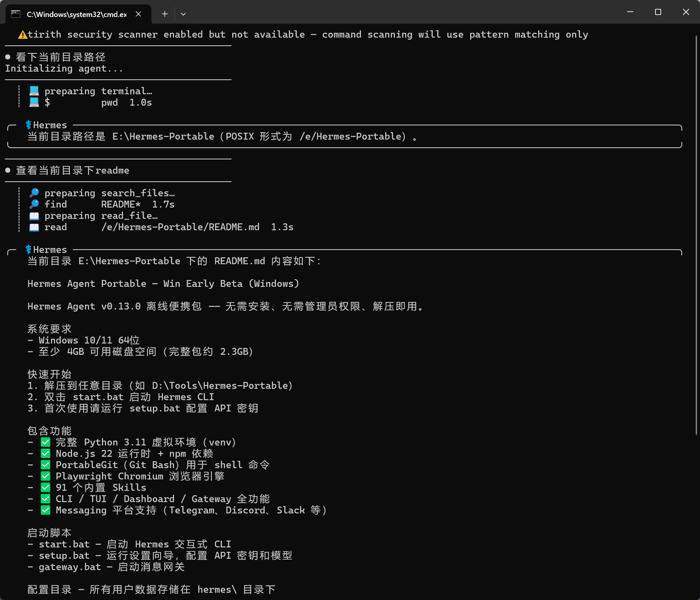Click the green check beside '91 个内置 Skills'

pos(45,488)
